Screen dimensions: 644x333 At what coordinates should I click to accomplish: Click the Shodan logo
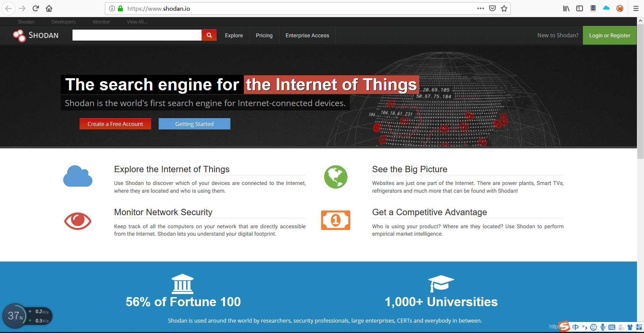pyautogui.click(x=36, y=35)
